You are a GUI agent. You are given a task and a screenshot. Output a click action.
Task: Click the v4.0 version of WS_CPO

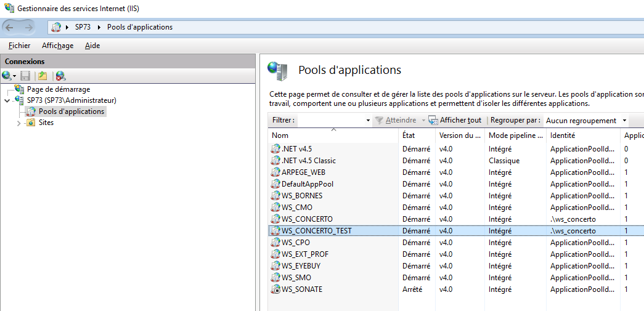click(x=446, y=243)
